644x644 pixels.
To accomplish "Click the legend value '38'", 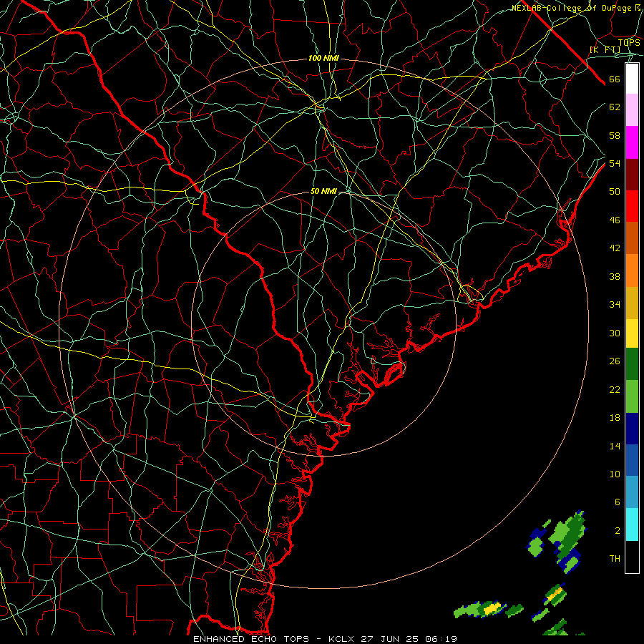I will (615, 276).
